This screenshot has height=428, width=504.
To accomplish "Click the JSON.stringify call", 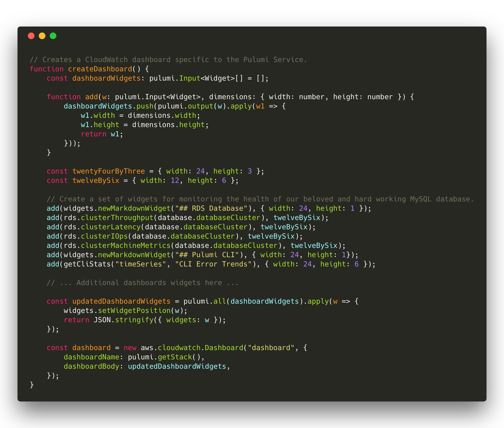I will (x=124, y=320).
